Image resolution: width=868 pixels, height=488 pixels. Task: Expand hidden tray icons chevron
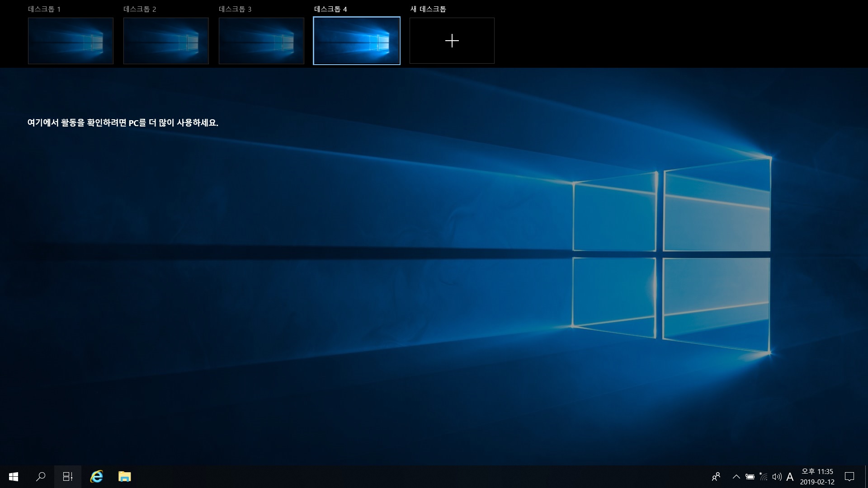click(x=736, y=477)
